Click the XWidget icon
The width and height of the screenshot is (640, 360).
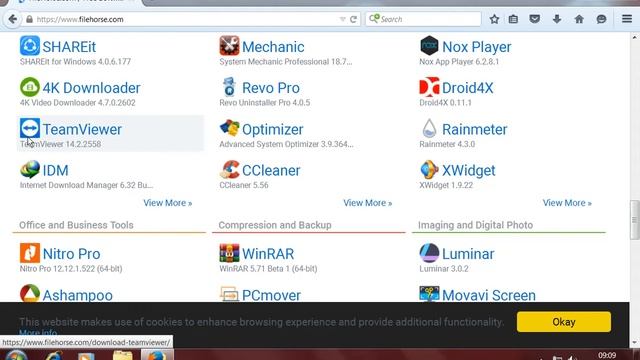coord(429,169)
